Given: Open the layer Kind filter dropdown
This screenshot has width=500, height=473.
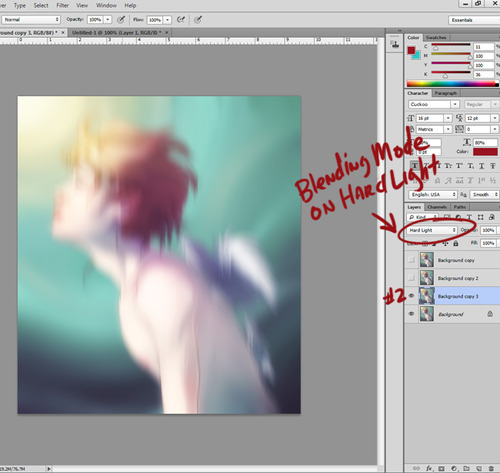Looking at the screenshot, I should [x=422, y=217].
